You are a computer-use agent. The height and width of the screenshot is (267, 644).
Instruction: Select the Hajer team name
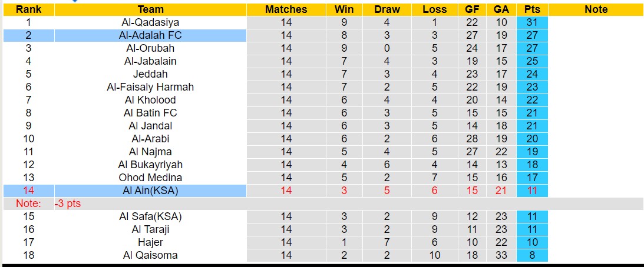tap(150, 242)
